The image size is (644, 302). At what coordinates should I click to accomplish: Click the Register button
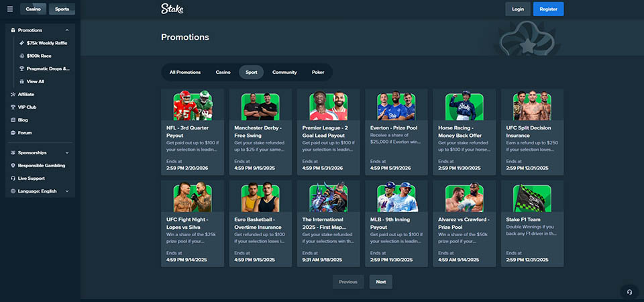click(548, 9)
